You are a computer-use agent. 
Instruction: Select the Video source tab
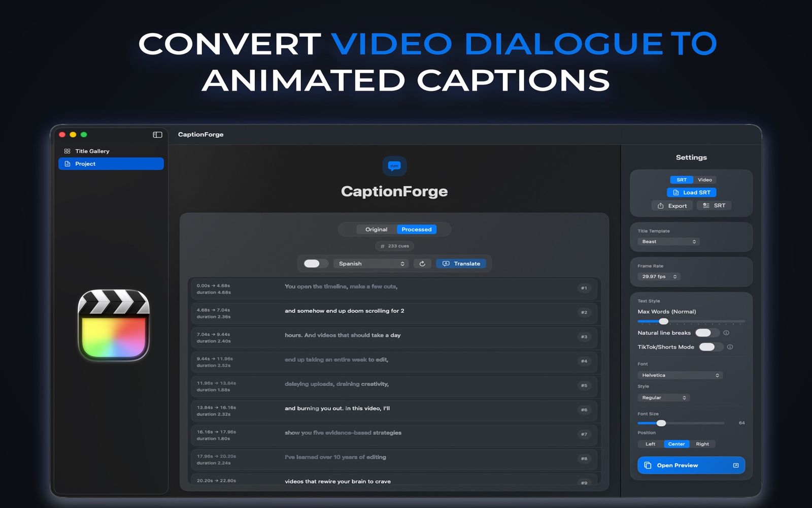point(705,180)
